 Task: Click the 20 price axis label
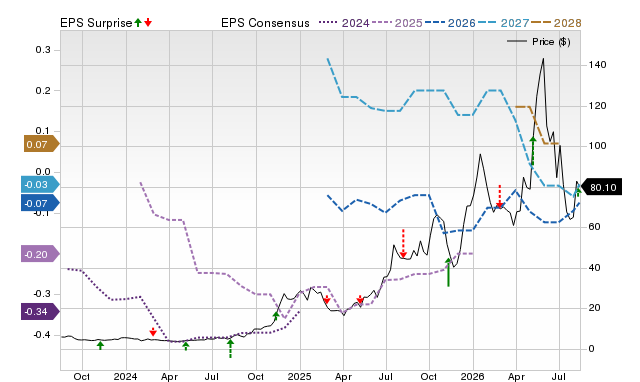pos(594,308)
